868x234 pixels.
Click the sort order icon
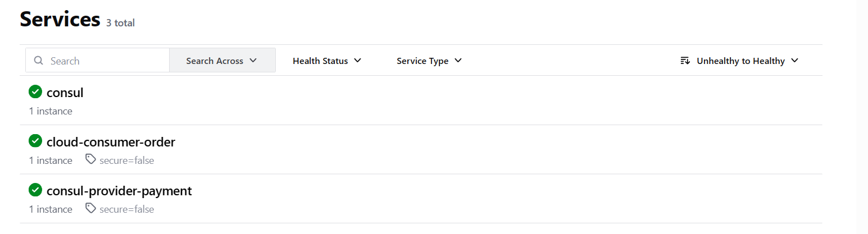click(x=685, y=61)
